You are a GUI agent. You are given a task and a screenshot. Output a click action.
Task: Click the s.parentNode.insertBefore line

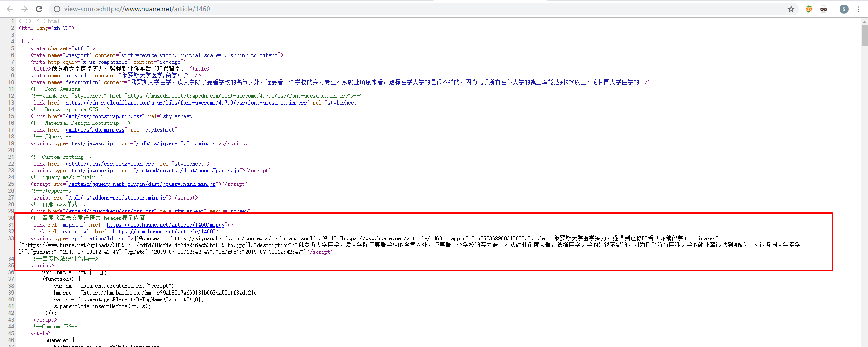[x=102, y=306]
